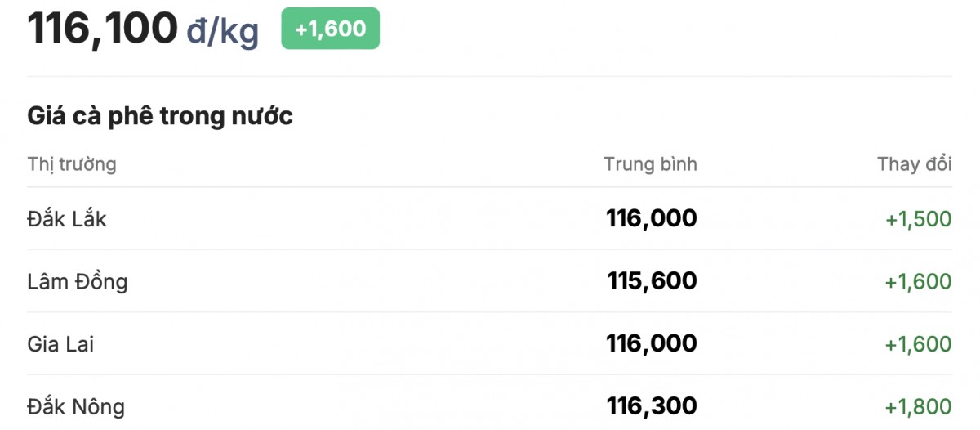Screen dimensions: 980x430
Task: Click the green +1,600 change badge
Action: [x=330, y=29]
